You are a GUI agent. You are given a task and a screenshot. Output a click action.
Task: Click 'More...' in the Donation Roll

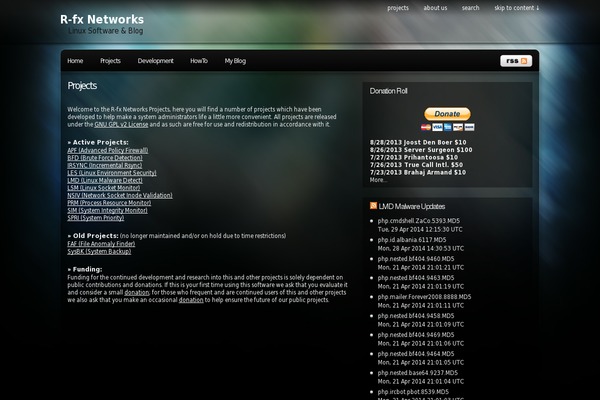(378, 180)
